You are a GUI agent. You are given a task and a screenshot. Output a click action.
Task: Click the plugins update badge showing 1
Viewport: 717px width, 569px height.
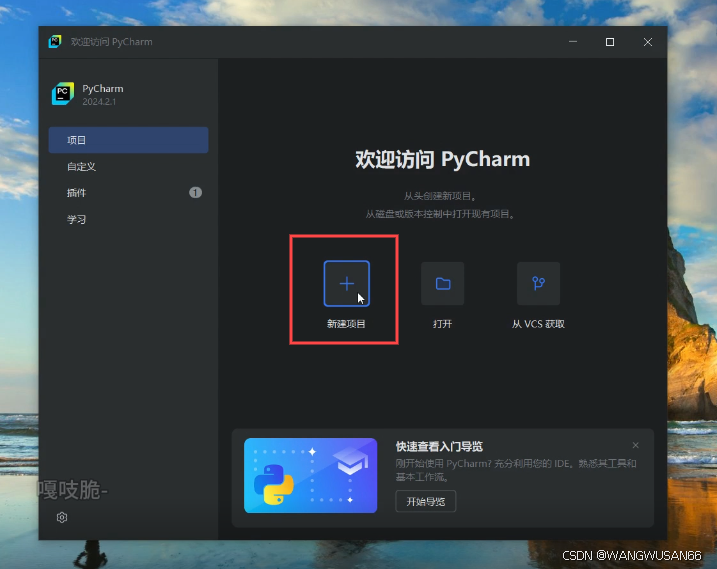tap(195, 193)
